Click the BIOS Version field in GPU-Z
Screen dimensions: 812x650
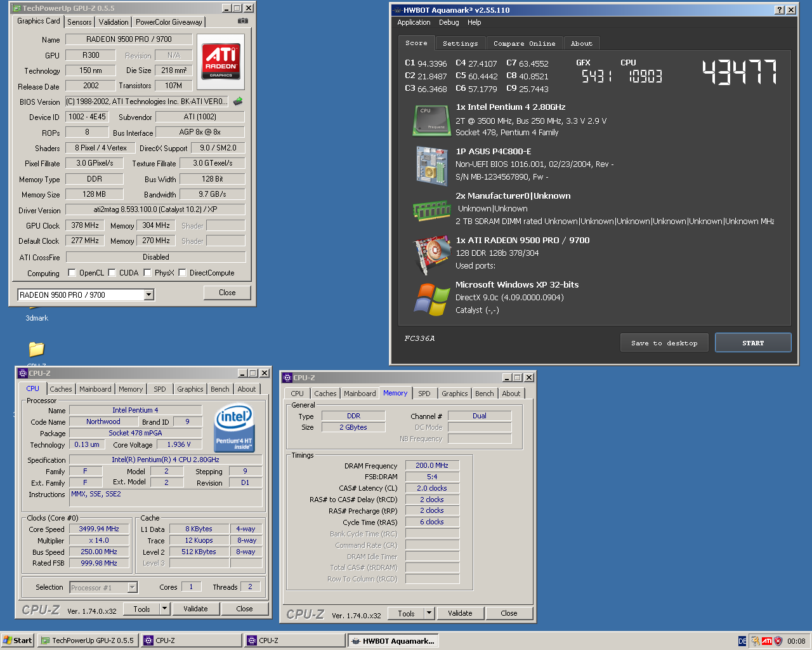click(x=147, y=102)
